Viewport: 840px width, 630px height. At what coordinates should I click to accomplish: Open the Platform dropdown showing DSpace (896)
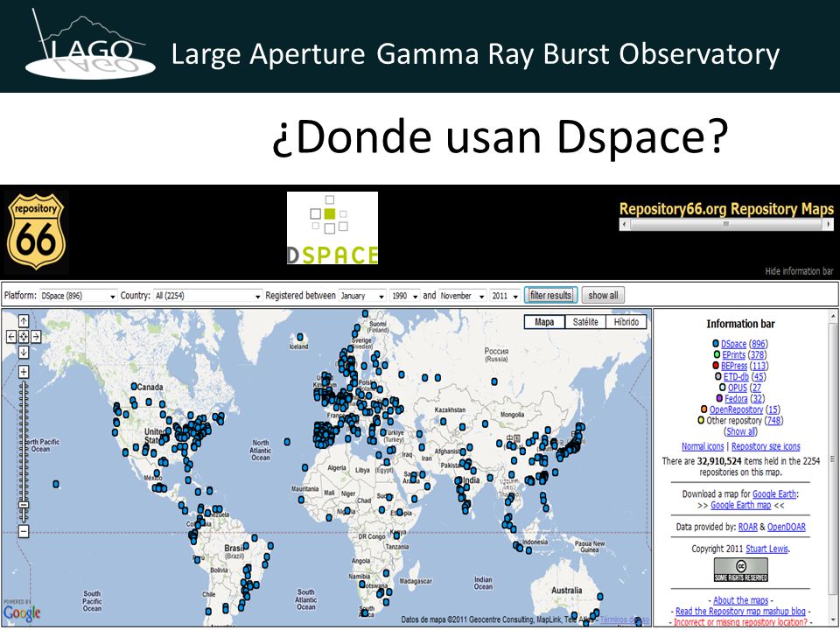(78, 296)
